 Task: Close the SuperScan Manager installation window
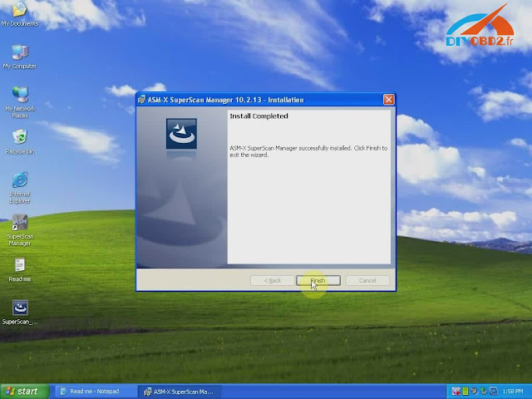click(x=388, y=100)
